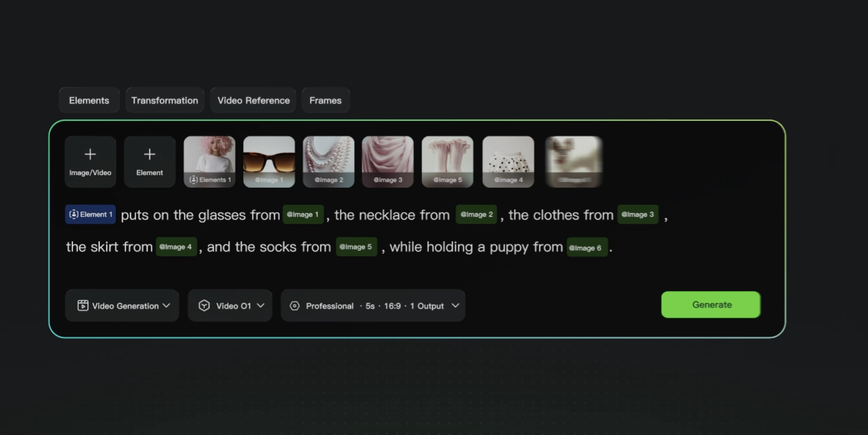Select the polka dot skirt thumbnail
The height and width of the screenshot is (435, 868).
[508, 161]
